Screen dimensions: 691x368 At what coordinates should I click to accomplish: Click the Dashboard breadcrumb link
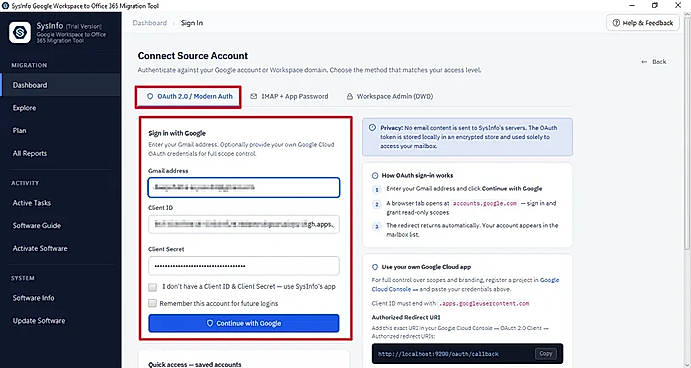point(150,23)
